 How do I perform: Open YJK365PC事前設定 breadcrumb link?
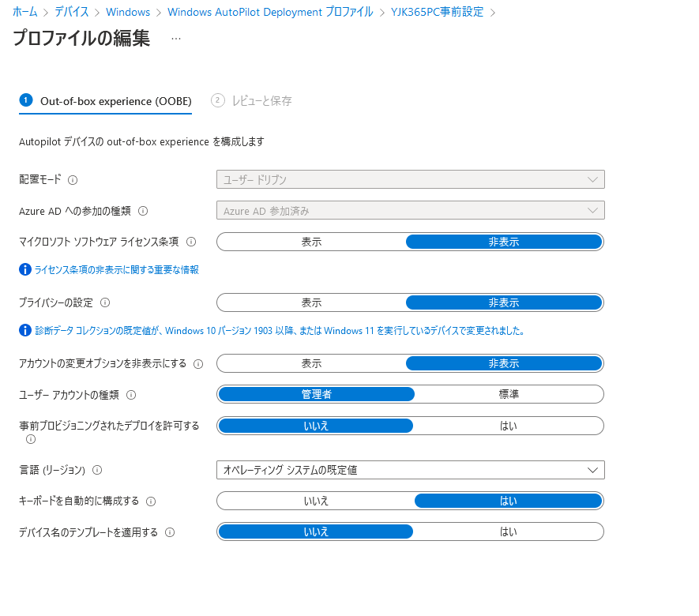pos(437,12)
